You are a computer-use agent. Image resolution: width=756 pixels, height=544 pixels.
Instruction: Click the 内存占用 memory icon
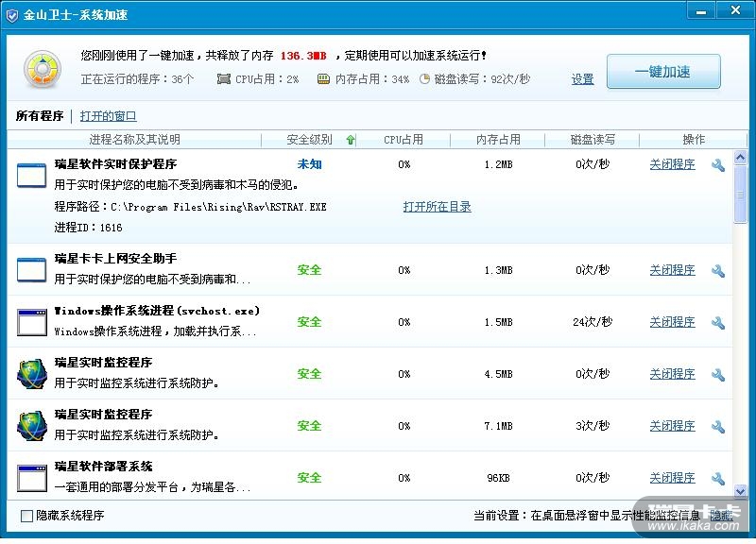(x=323, y=79)
